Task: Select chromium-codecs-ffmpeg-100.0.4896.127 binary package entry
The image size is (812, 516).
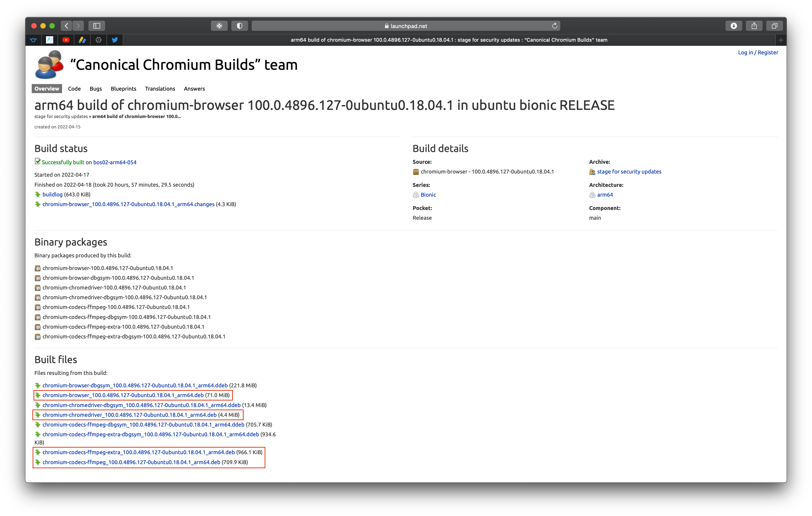Action: 116,307
